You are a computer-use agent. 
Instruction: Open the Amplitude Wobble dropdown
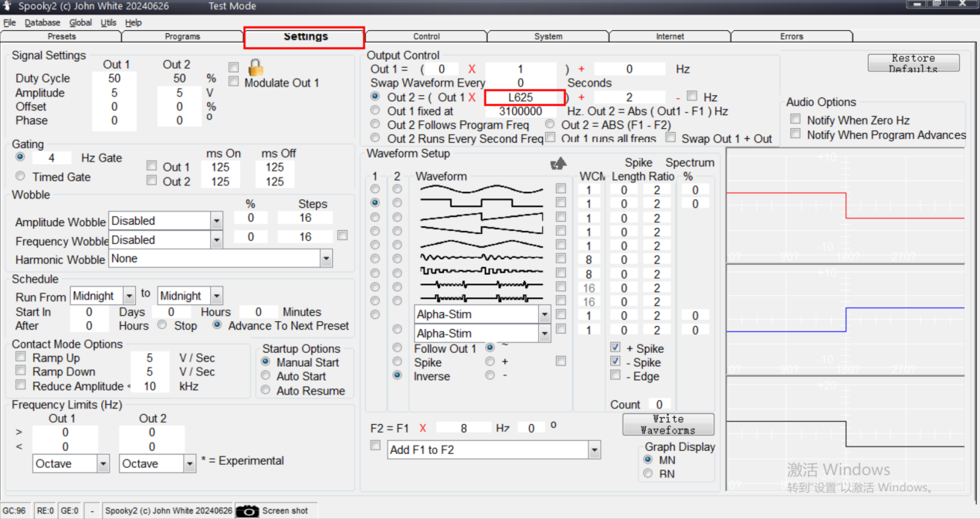216,222
